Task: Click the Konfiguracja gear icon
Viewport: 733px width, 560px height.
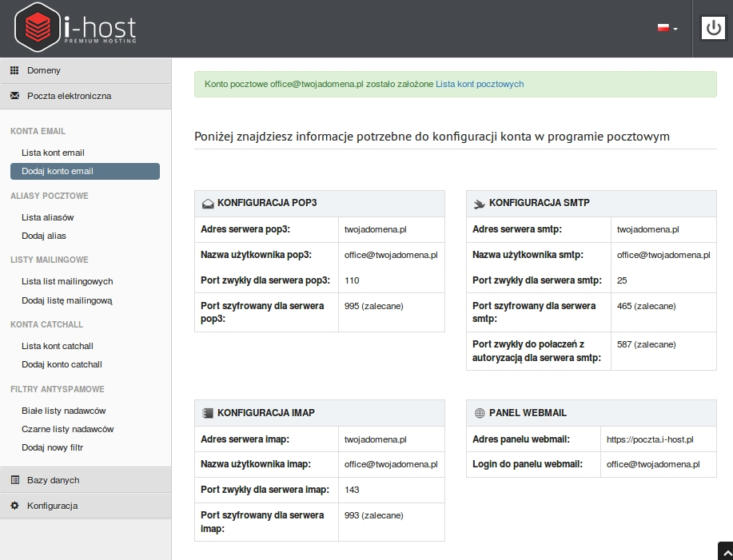Action: point(15,506)
